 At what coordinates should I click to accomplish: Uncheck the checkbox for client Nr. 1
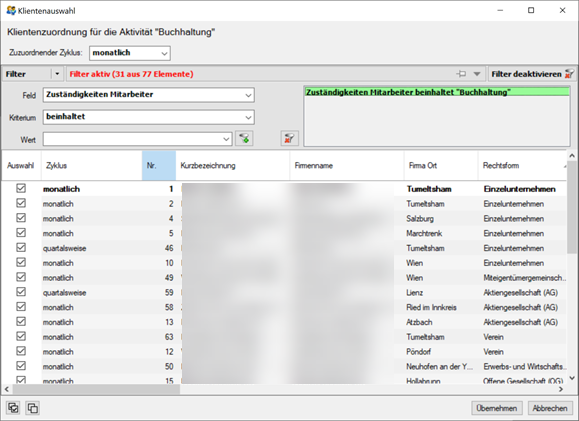[x=21, y=188]
